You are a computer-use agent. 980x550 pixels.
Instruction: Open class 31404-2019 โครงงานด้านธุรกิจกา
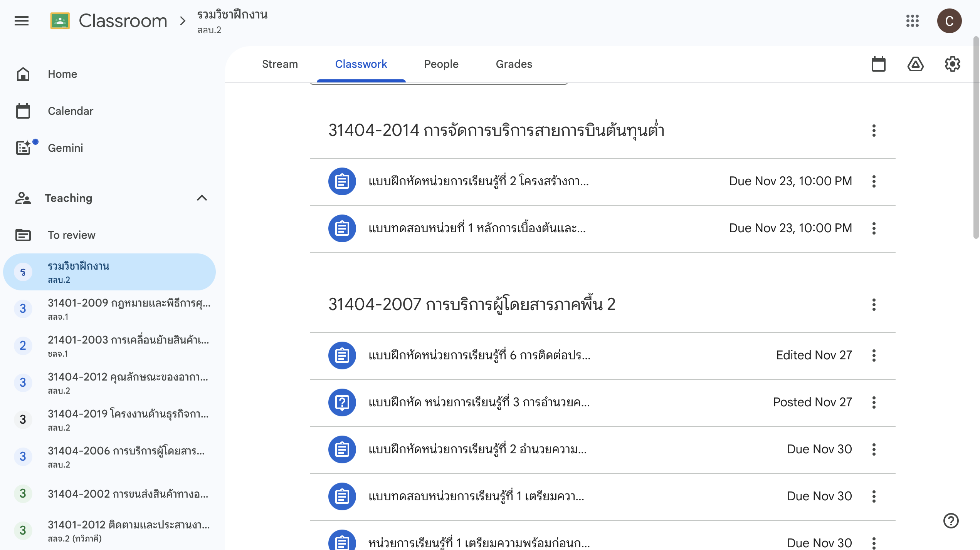click(x=109, y=420)
